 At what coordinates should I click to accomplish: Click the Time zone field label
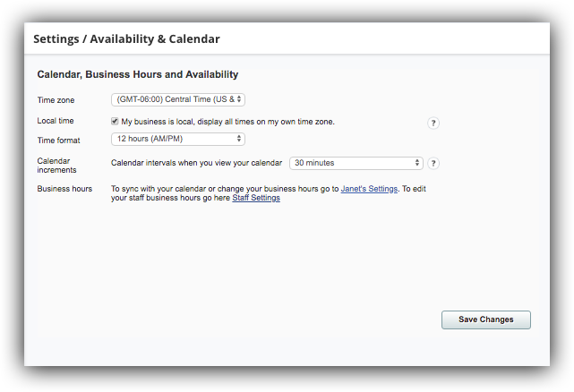[56, 100]
